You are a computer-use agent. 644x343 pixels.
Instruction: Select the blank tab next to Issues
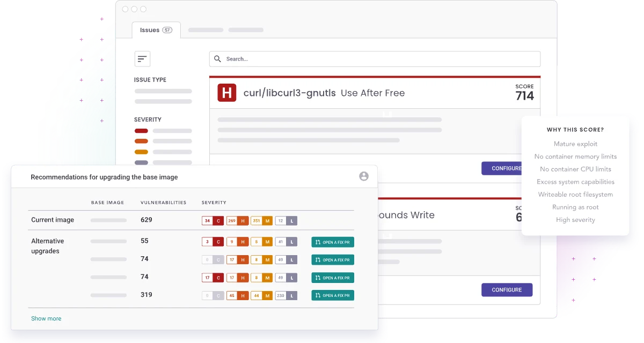pos(204,30)
